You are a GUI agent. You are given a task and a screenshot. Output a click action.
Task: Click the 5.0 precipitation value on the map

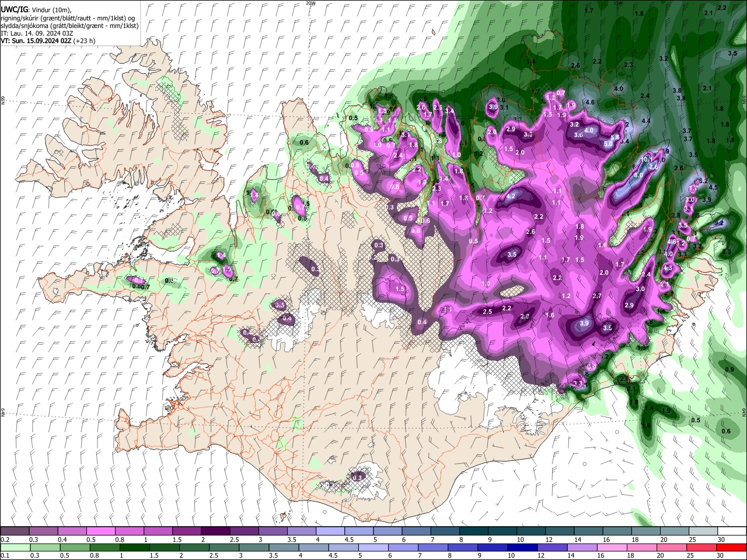(608, 143)
